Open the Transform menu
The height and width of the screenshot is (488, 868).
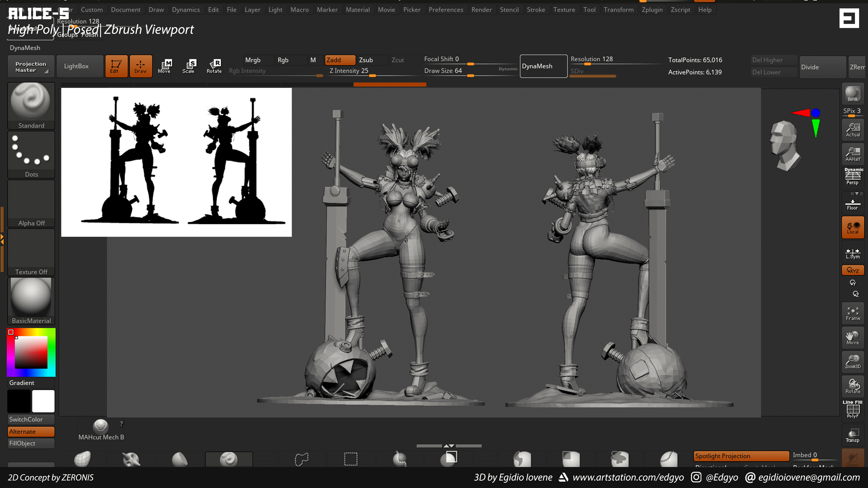(x=619, y=9)
